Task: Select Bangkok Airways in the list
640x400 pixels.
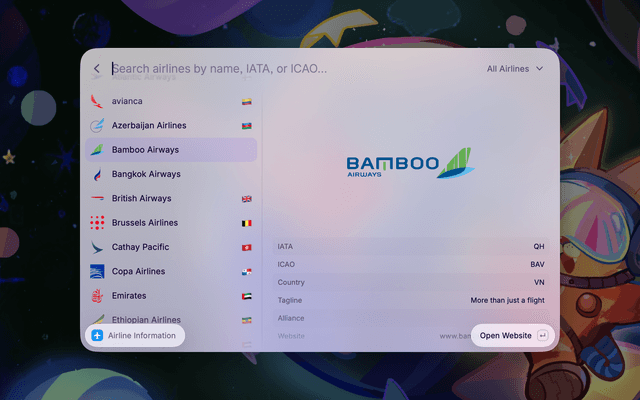Action: coord(146,174)
